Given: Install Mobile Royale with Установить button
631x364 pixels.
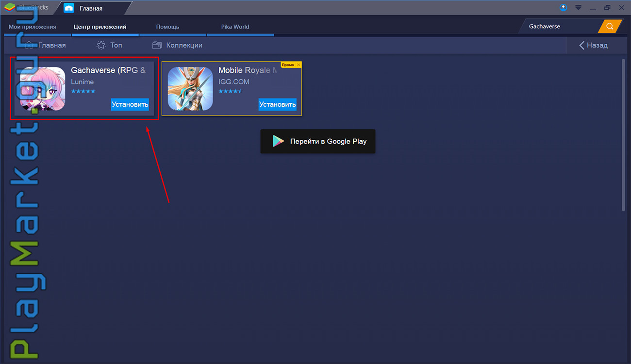Looking at the screenshot, I should [x=277, y=104].
